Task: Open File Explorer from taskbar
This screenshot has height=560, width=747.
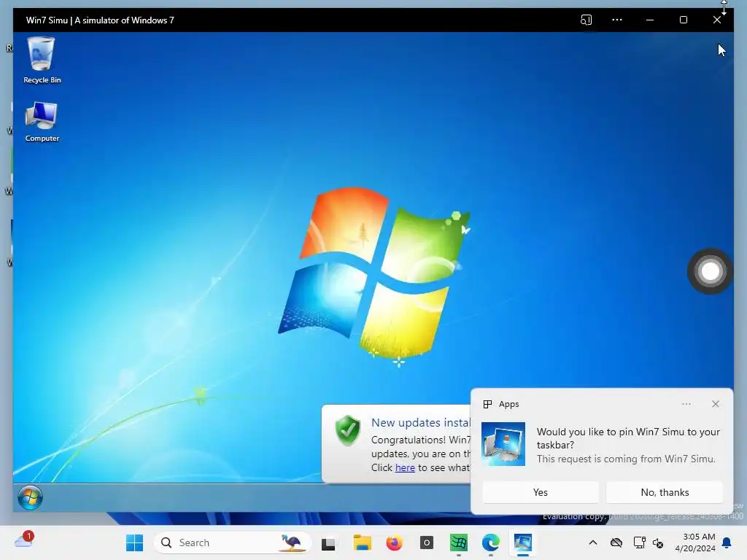Action: (362, 542)
